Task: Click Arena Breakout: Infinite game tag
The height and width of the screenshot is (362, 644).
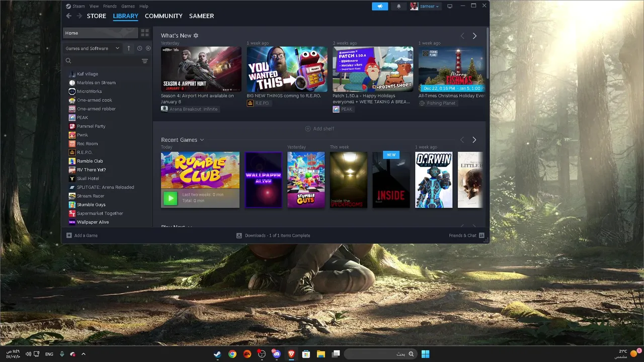Action: (190, 109)
